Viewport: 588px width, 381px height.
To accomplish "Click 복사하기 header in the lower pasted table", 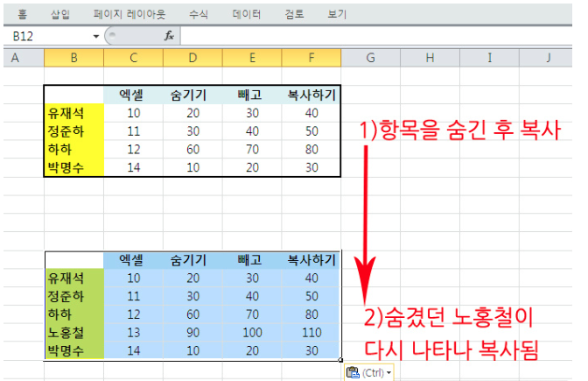I will coord(311,260).
